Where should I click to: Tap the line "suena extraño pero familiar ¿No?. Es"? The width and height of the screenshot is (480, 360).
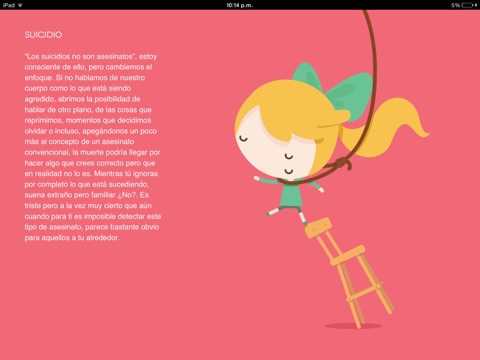[87, 195]
